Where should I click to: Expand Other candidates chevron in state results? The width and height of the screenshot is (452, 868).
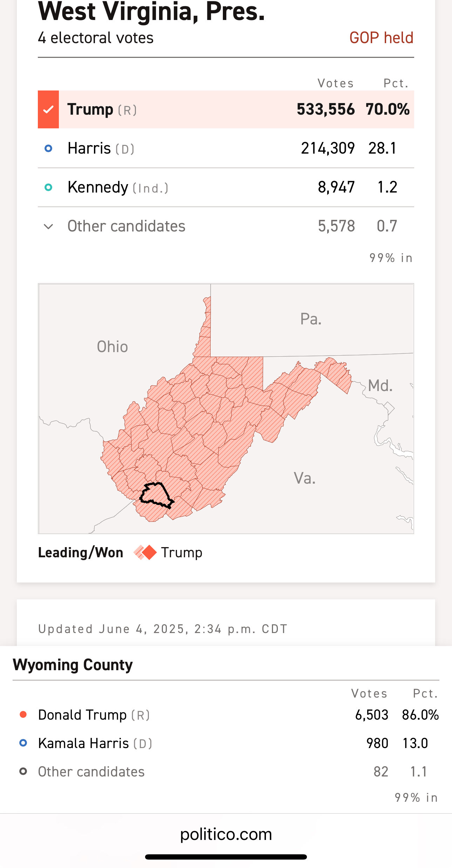48,226
